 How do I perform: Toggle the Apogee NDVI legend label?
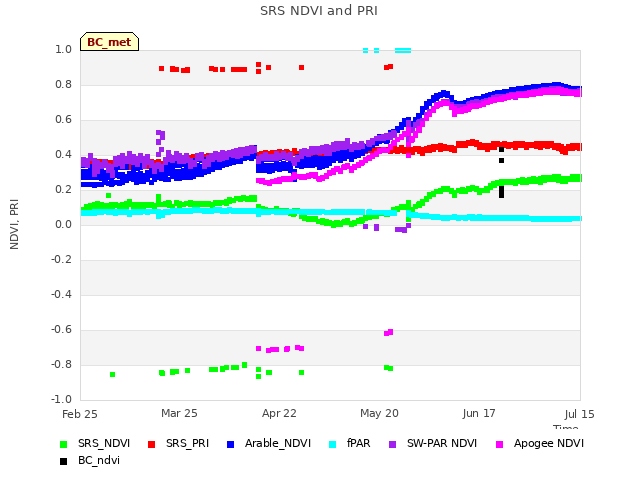[549, 444]
